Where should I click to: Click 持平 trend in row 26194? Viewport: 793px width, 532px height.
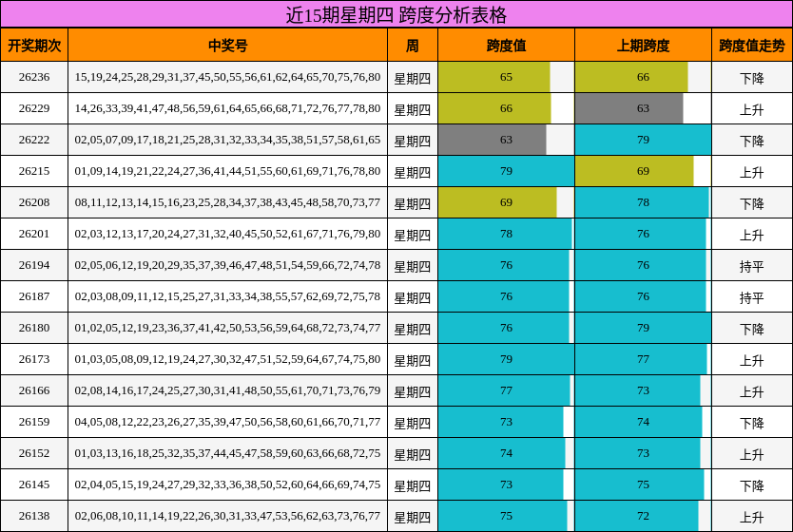752,266
